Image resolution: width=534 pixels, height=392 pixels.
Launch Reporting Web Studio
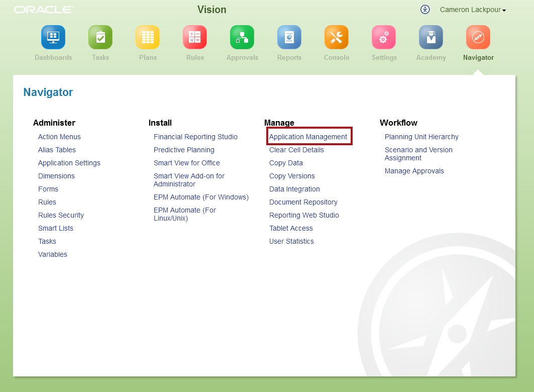[304, 215]
